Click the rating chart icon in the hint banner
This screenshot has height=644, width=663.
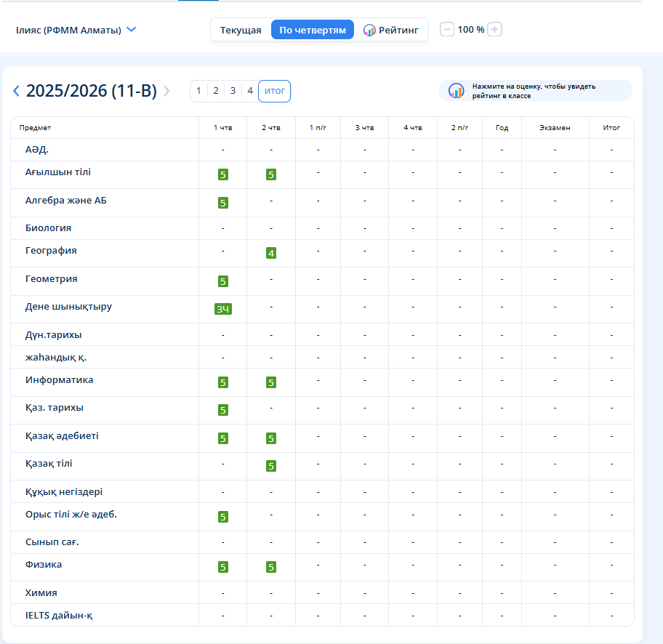point(456,91)
